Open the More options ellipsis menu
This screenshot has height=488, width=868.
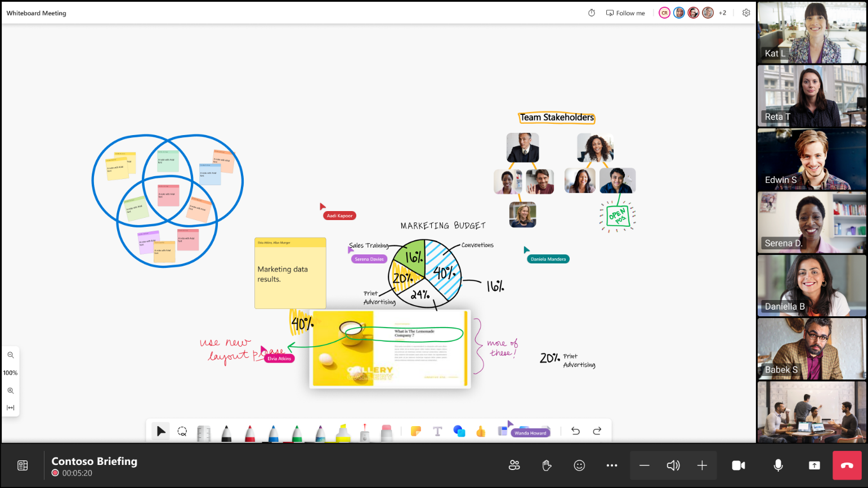[612, 465]
